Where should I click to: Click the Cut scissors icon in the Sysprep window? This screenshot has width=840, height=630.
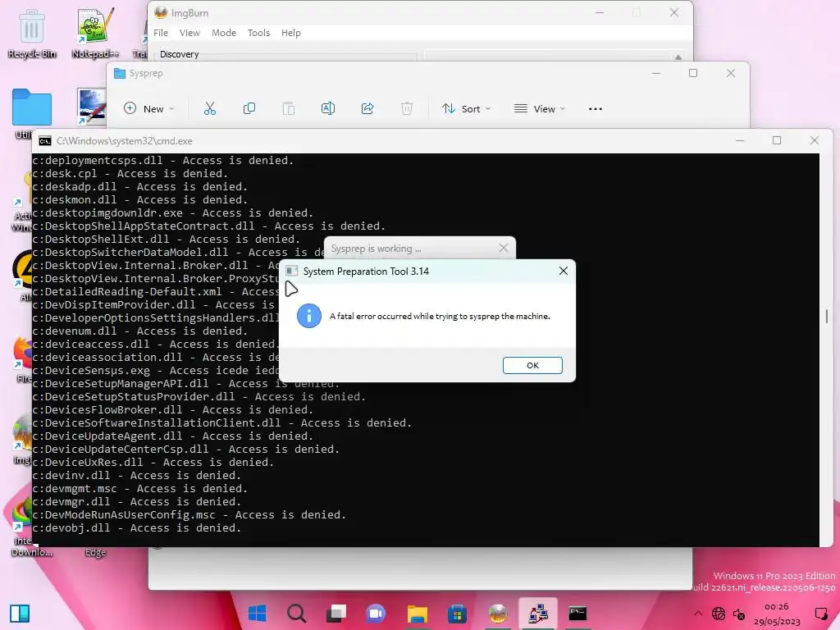[x=210, y=109]
